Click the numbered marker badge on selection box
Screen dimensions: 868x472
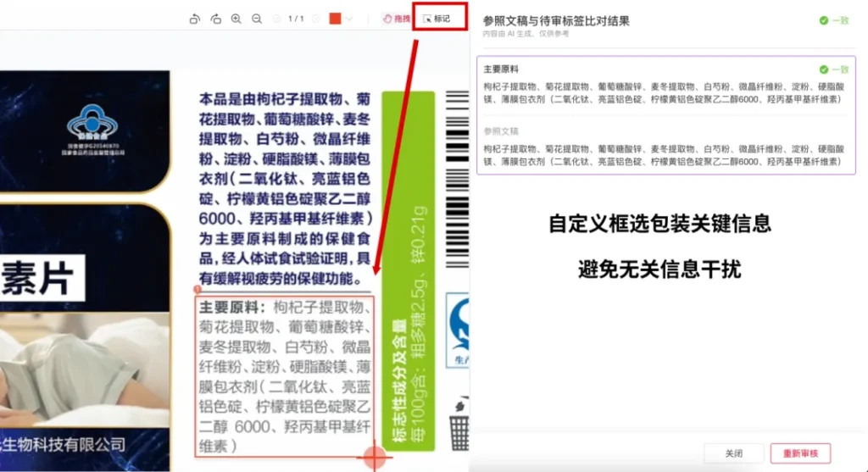(x=198, y=290)
